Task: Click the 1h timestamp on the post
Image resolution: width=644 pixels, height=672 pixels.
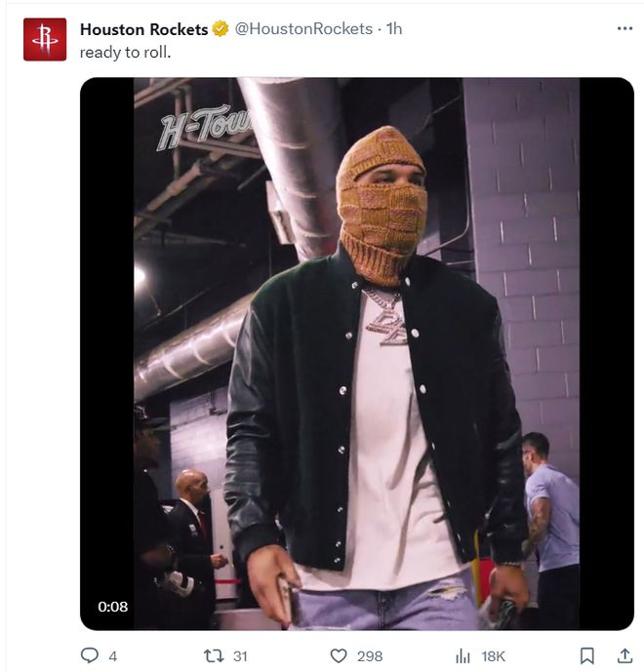Action: [x=394, y=29]
